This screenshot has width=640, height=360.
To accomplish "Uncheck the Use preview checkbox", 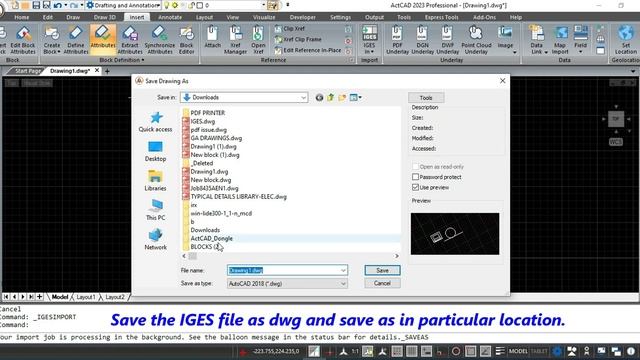I will [415, 187].
